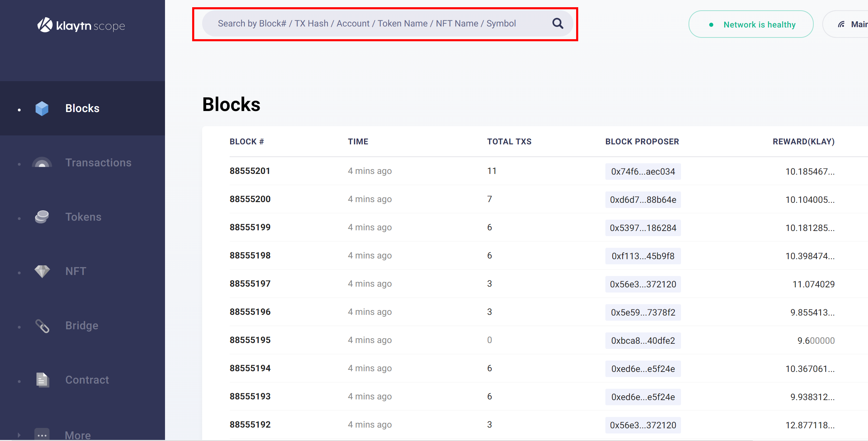Image resolution: width=868 pixels, height=441 pixels.
Task: Open block proposer 0x74f6...aec034
Action: click(643, 172)
